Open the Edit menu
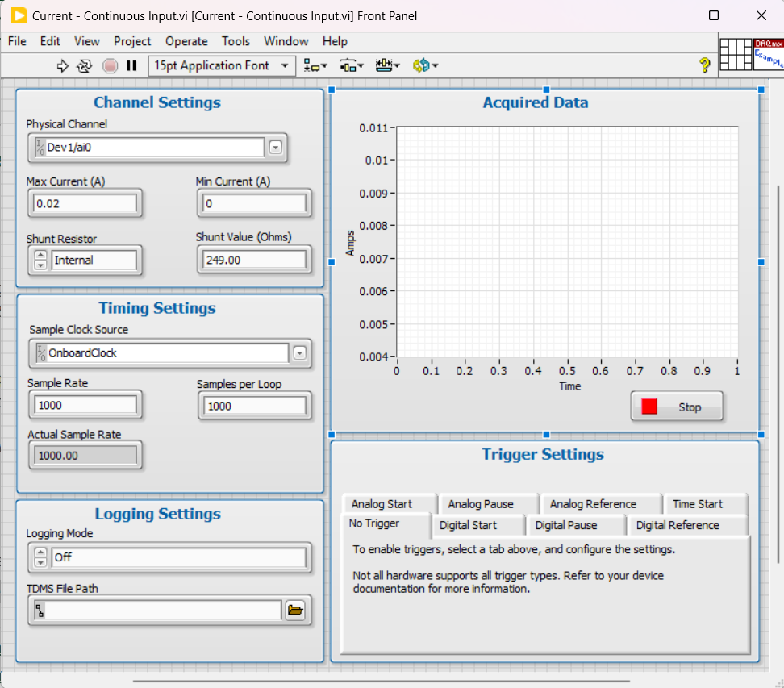This screenshot has width=784, height=688. 50,41
